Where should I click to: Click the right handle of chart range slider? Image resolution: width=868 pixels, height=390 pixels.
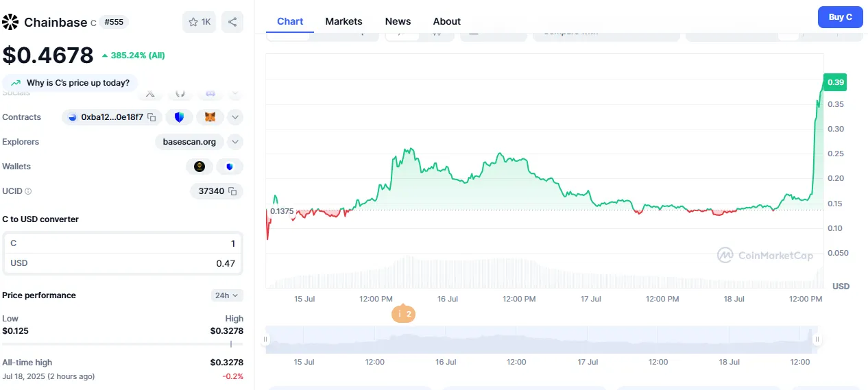tap(817, 340)
